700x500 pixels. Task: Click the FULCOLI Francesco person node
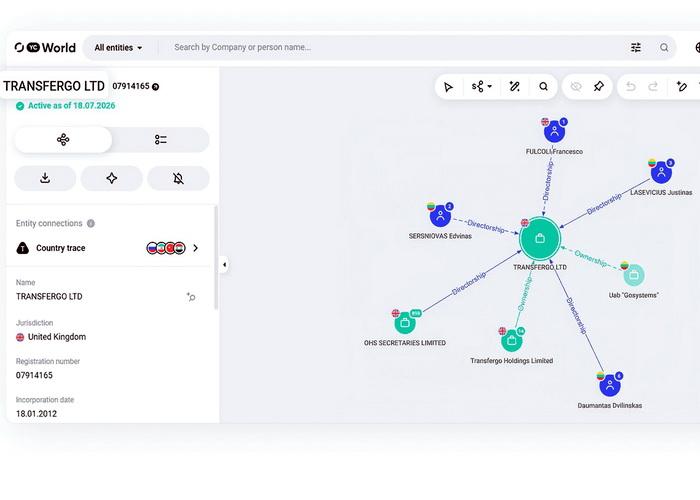point(554,131)
